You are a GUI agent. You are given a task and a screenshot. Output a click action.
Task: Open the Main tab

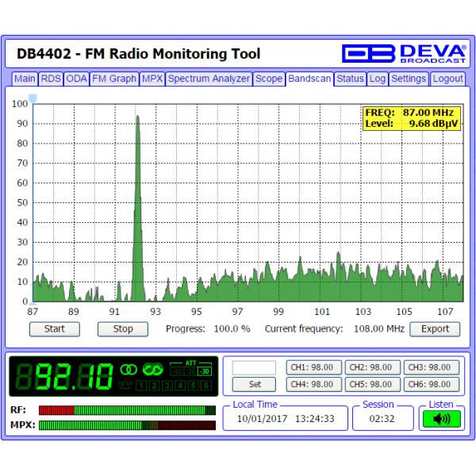25,79
